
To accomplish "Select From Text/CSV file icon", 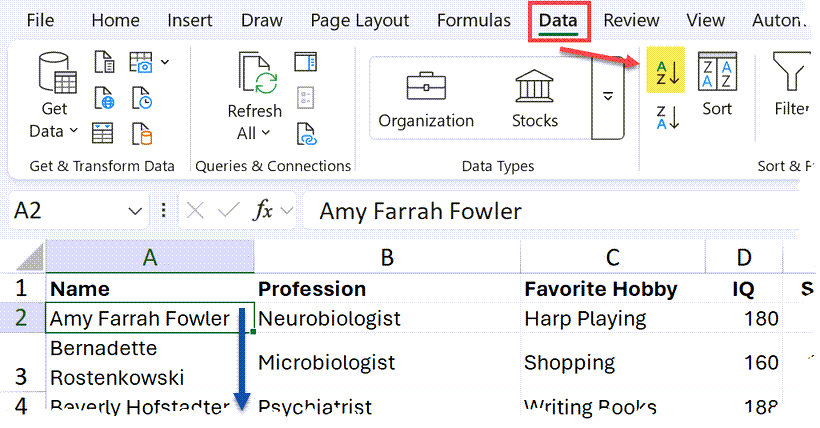I will point(104,62).
